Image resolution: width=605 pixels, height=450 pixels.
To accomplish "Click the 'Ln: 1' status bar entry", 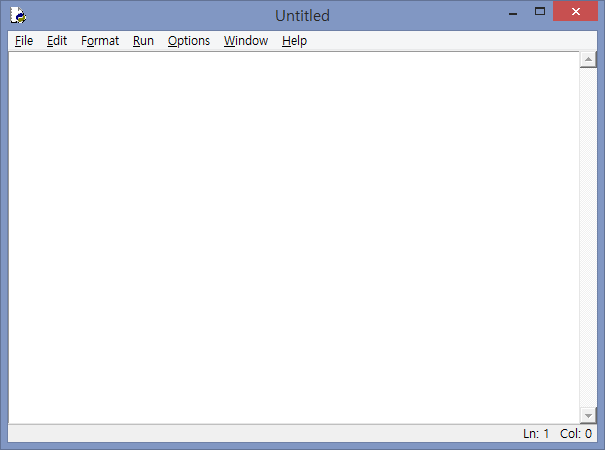I will click(x=536, y=433).
